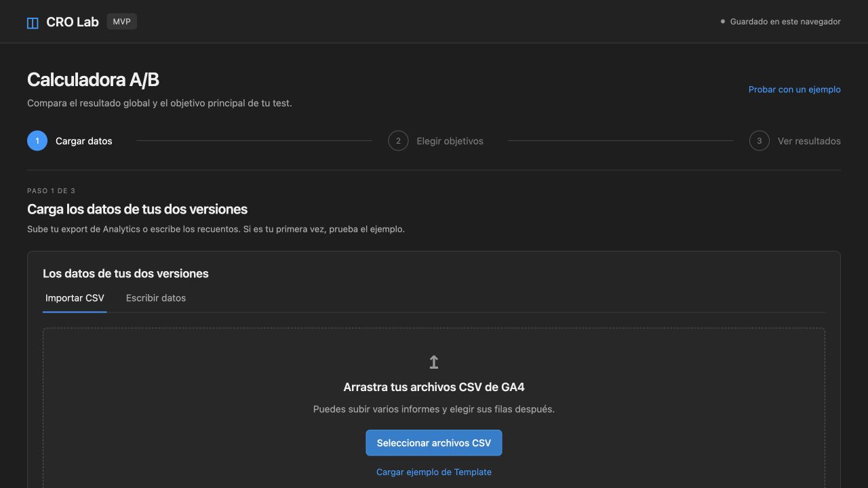868x488 pixels.
Task: Switch to the Escribir datos tab
Action: 156,298
